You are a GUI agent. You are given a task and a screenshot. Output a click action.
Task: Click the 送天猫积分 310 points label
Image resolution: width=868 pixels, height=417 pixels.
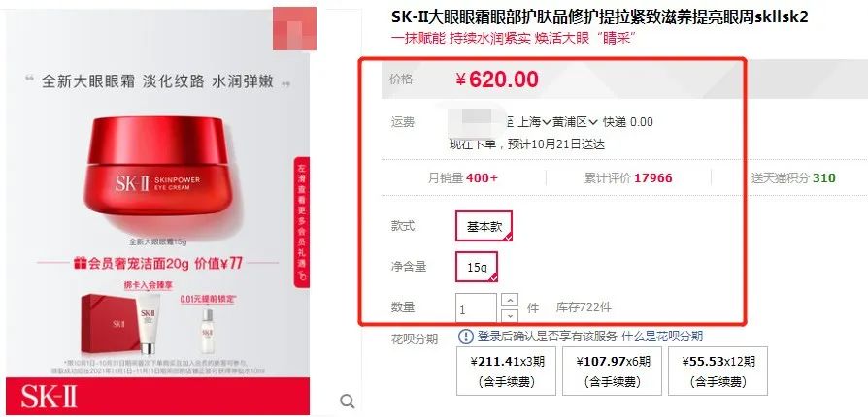pyautogui.click(x=793, y=178)
